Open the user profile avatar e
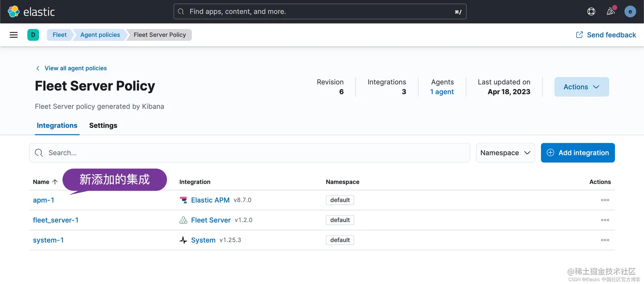The image size is (644, 284). pyautogui.click(x=630, y=11)
